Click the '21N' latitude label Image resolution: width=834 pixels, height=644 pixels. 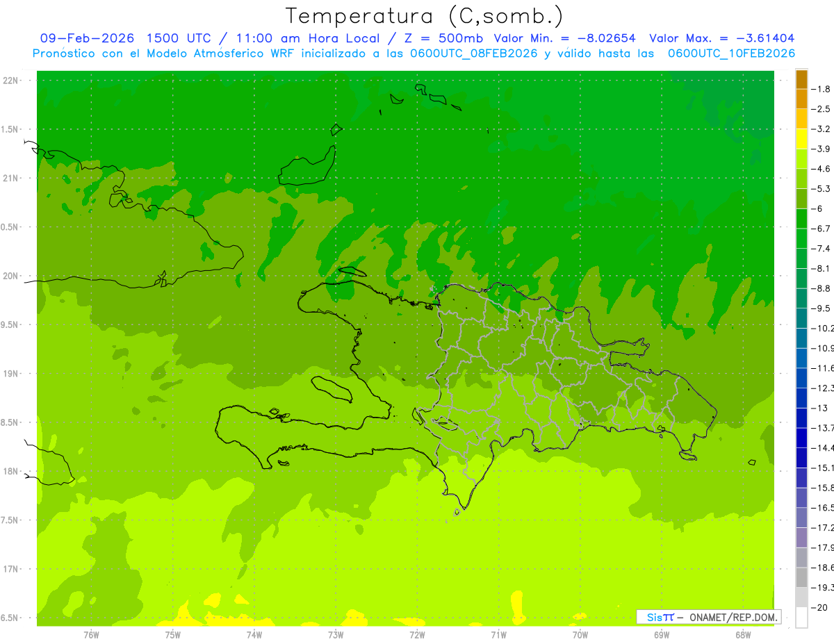tap(10, 178)
